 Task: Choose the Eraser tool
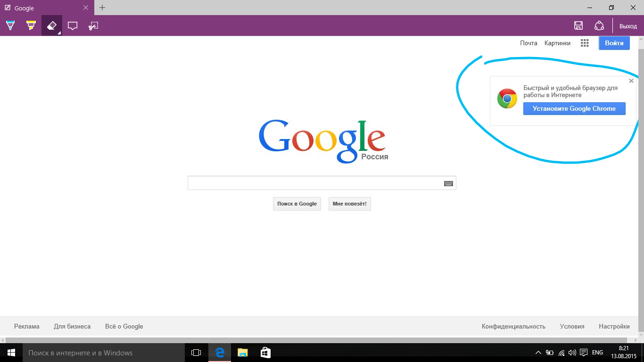[52, 25]
